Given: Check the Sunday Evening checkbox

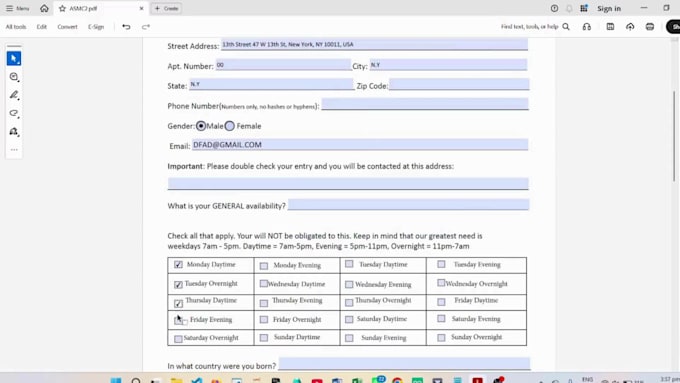Looking at the screenshot, I should 349,338.
